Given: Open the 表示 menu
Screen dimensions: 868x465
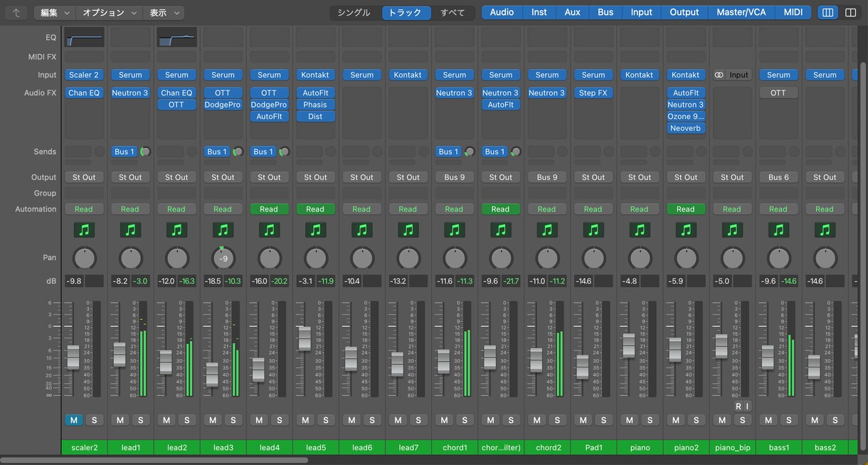Looking at the screenshot, I should click(x=164, y=12).
